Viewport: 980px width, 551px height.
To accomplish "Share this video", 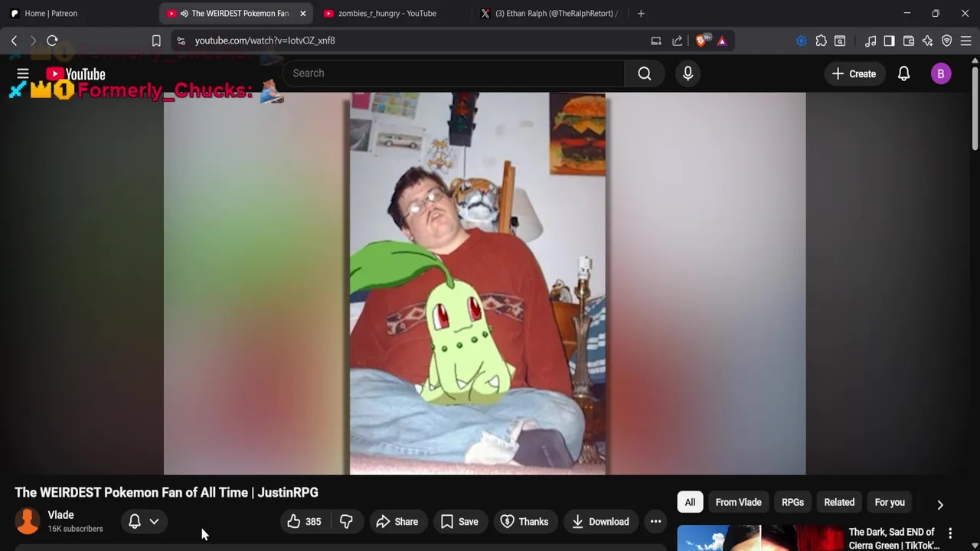I will point(397,522).
